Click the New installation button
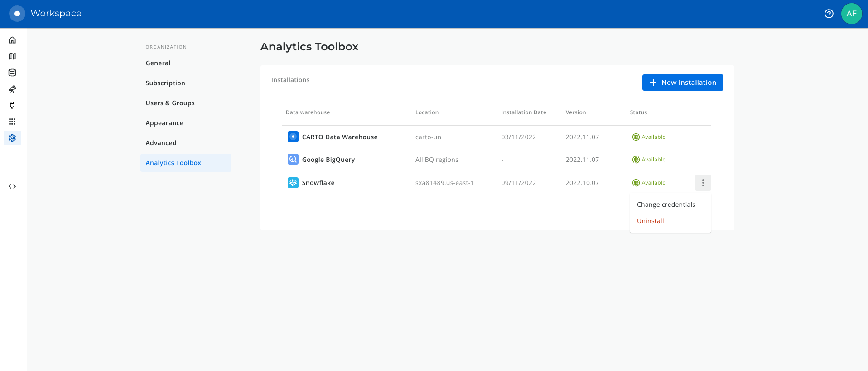 point(682,83)
